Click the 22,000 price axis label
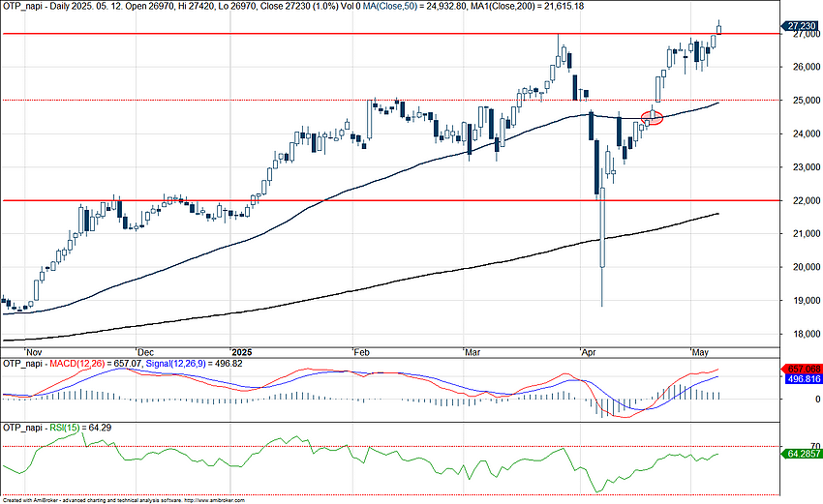The image size is (823, 504). [x=800, y=200]
